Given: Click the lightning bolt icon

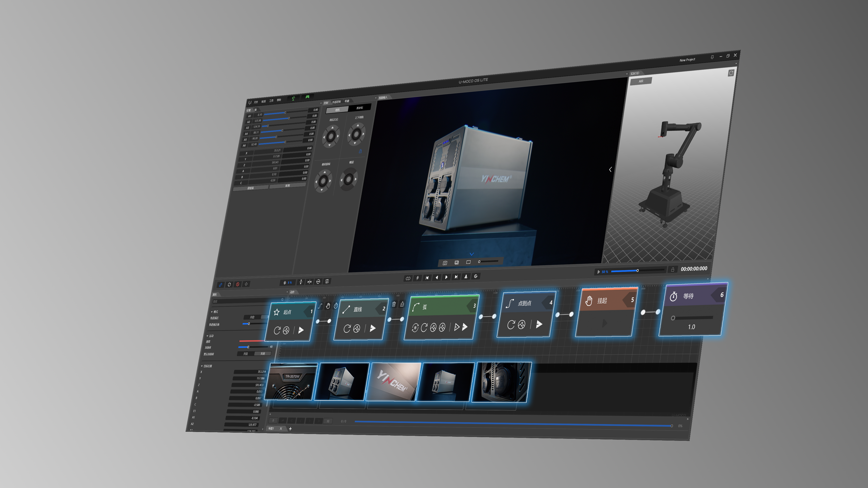Looking at the screenshot, I should tap(417, 278).
